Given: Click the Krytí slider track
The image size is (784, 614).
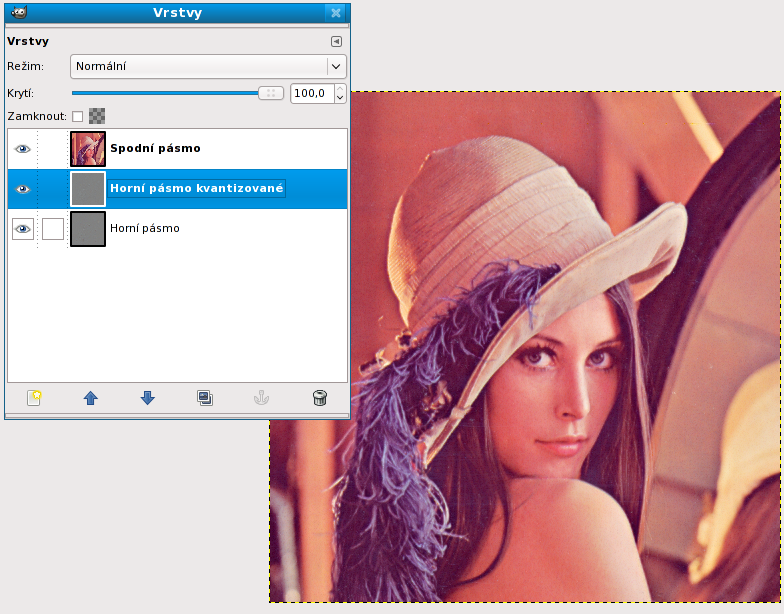Looking at the screenshot, I should click(x=165, y=93).
